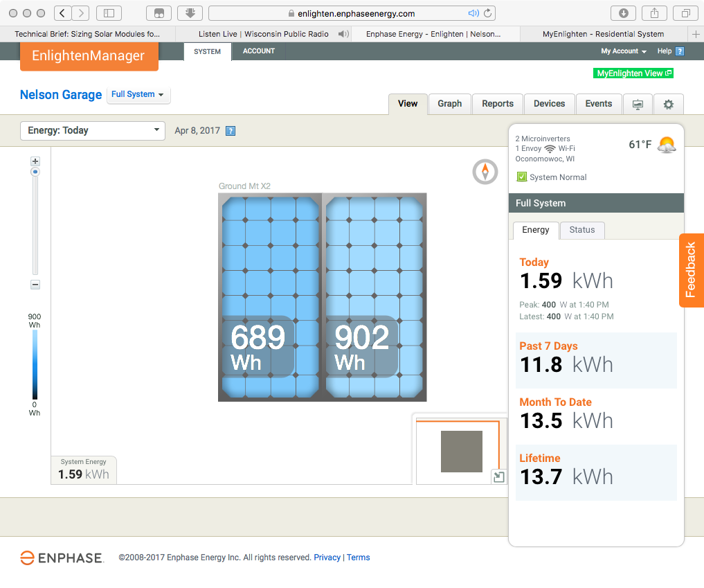Expand the minimap overview icon

pyautogui.click(x=498, y=476)
